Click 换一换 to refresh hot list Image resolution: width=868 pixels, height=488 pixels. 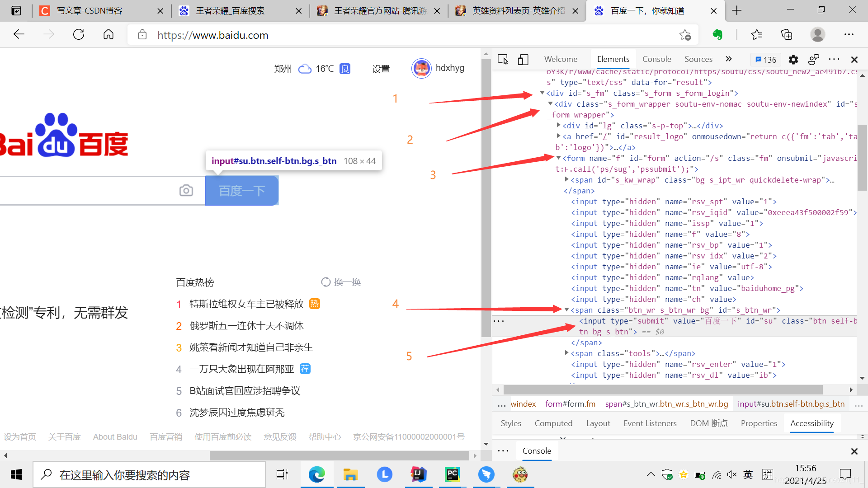click(341, 282)
